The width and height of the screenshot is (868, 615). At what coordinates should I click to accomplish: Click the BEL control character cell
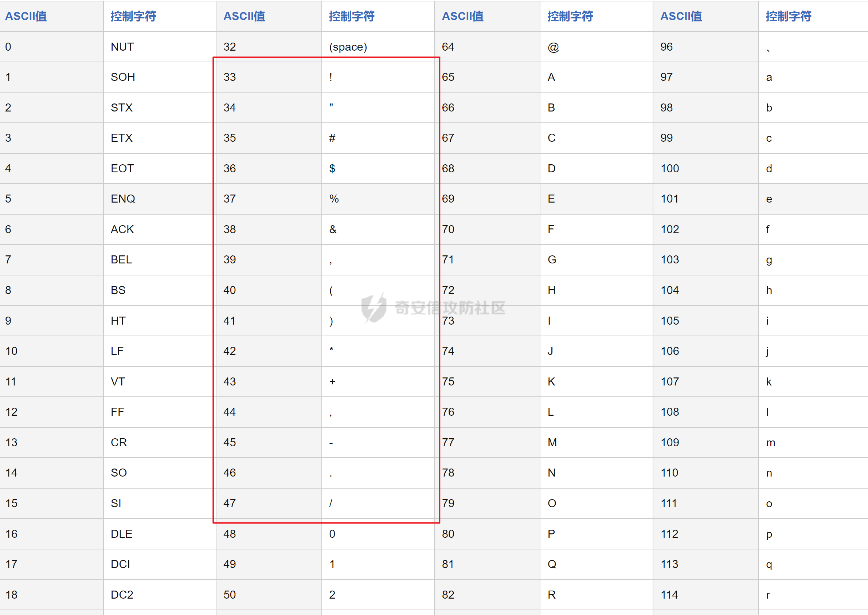(x=121, y=259)
